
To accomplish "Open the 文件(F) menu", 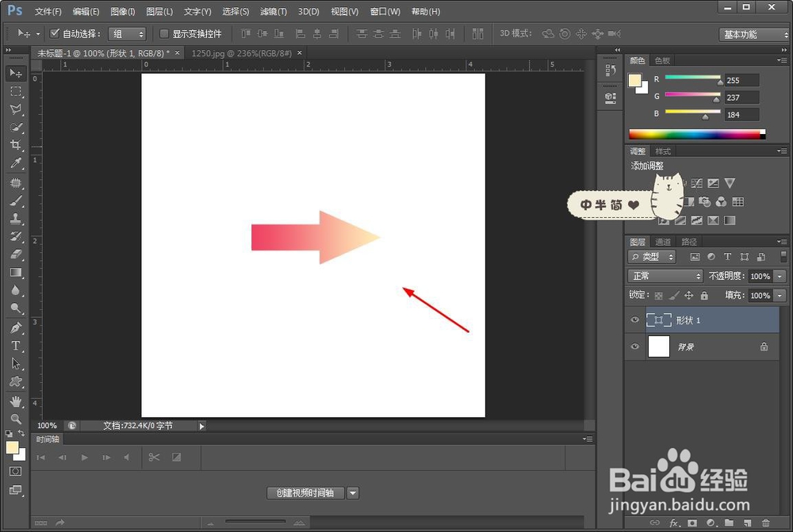I will (48, 11).
